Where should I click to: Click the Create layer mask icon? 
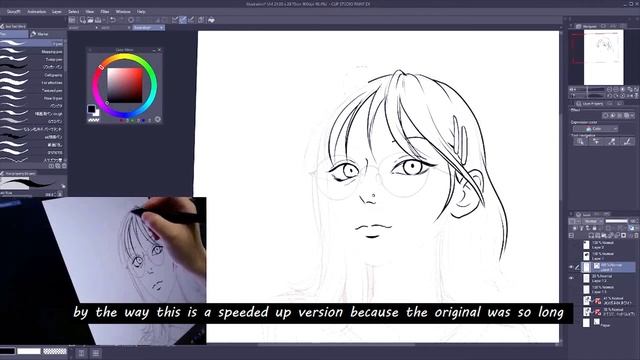pyautogui.click(x=623, y=236)
